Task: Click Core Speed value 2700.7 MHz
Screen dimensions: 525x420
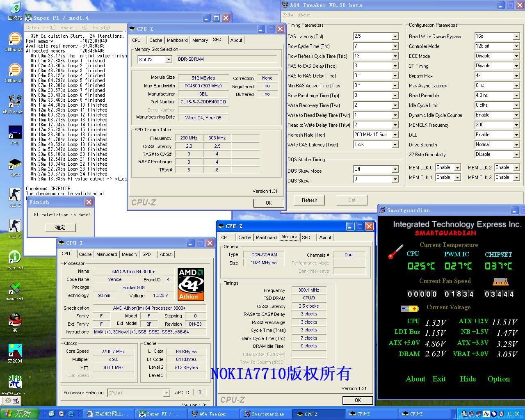Action: (x=113, y=352)
